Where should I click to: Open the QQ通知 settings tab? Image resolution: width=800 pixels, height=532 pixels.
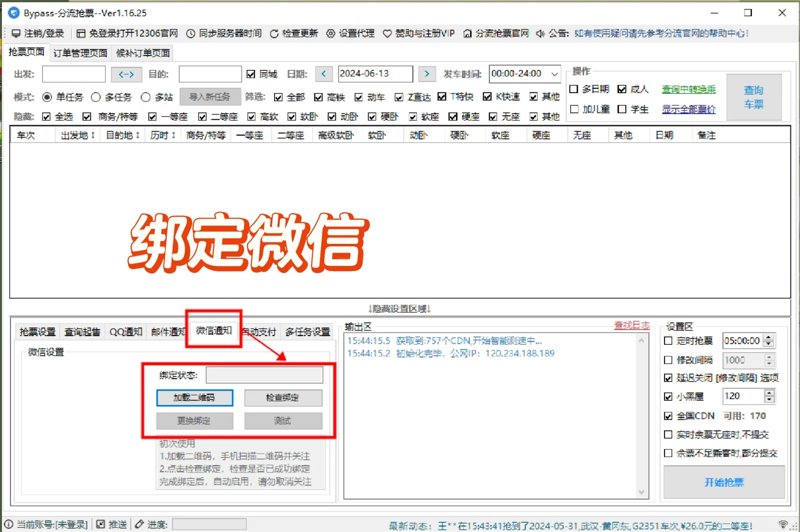coord(125,332)
